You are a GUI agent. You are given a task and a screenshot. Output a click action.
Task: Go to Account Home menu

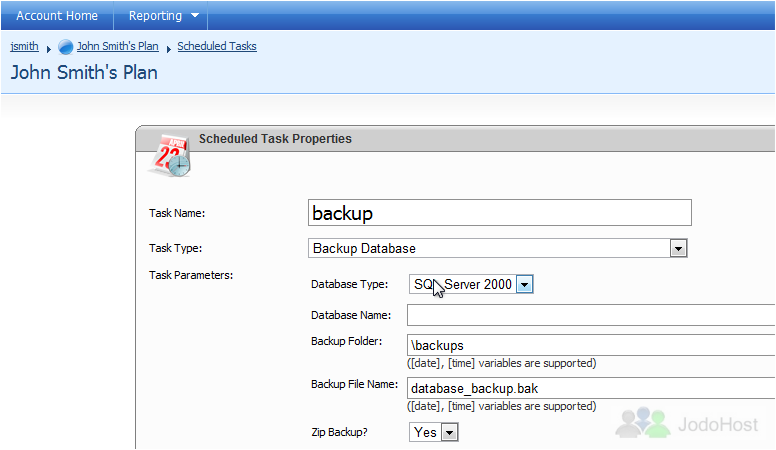57,16
